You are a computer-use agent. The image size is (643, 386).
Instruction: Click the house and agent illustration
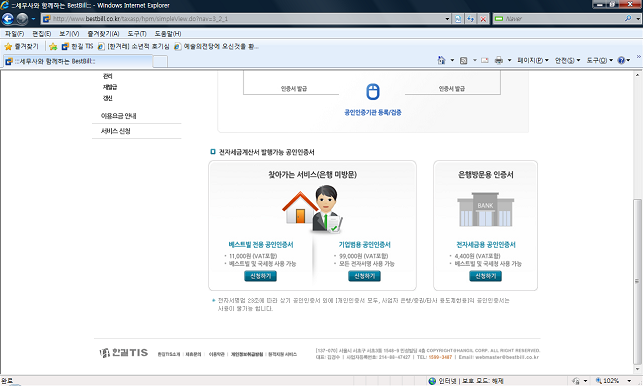312,209
